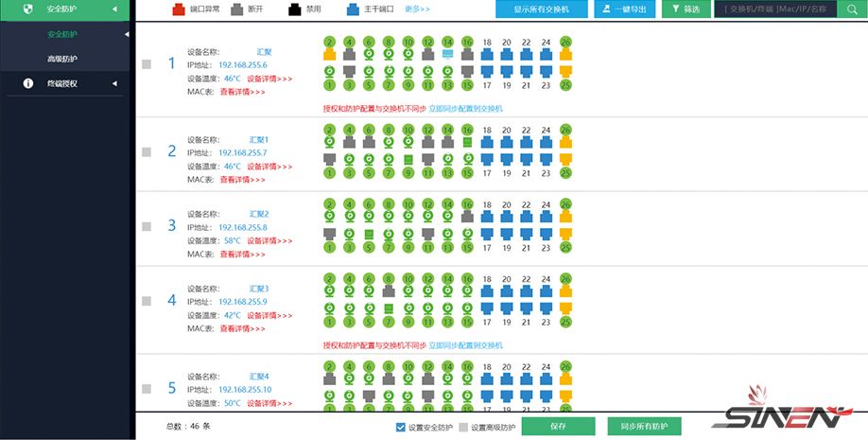Image resolution: width=868 pixels, height=440 pixels.
Task: Click the 一键导出 export button
Action: point(624,9)
